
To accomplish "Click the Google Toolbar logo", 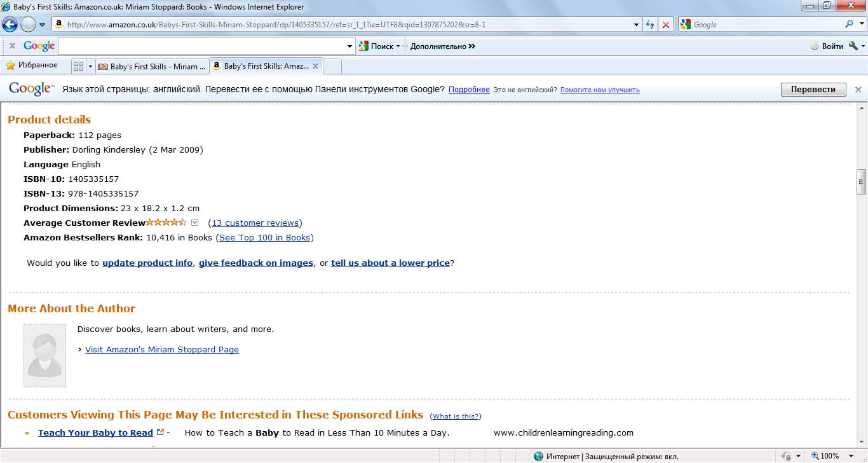I will [x=39, y=46].
